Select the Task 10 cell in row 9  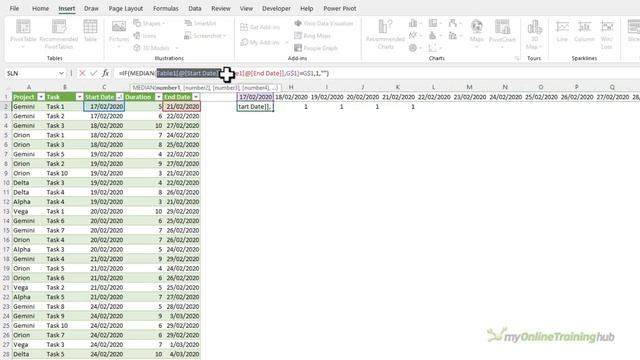tap(64, 173)
